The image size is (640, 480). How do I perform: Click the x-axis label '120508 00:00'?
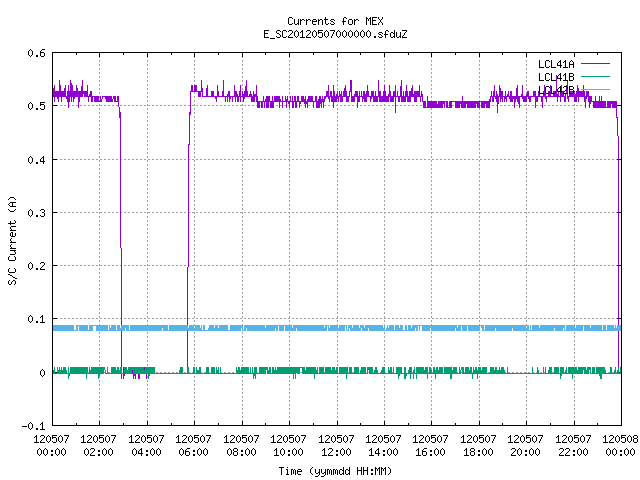[620, 445]
